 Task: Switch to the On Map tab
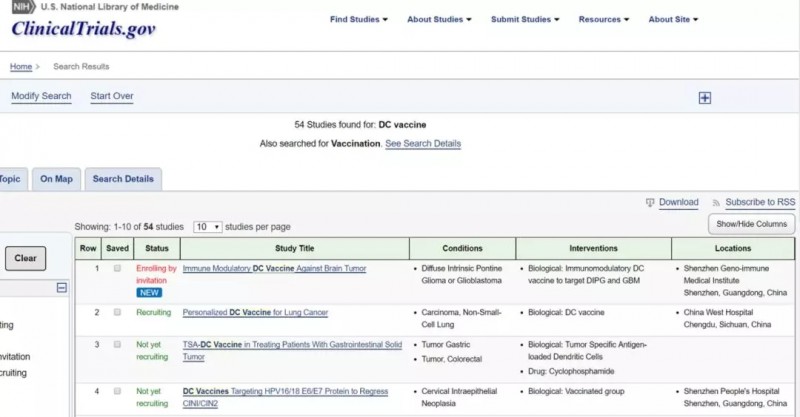tap(56, 179)
